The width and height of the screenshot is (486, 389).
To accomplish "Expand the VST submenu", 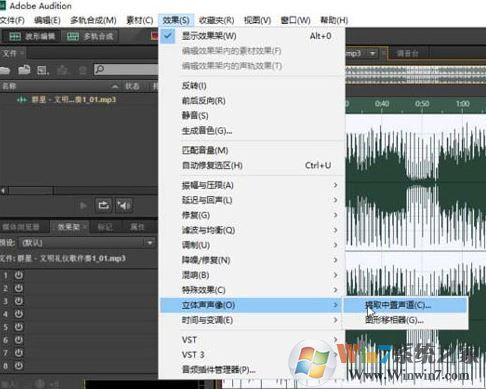I will [252, 340].
